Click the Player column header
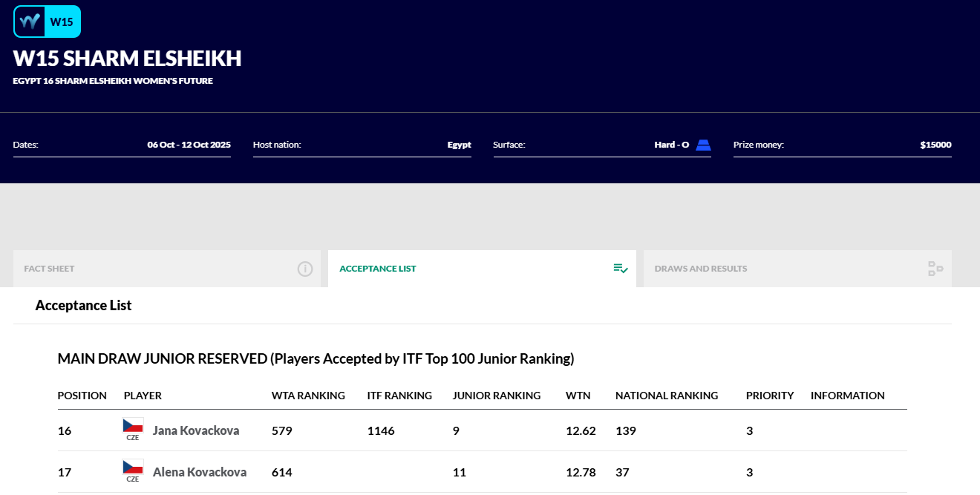 tap(143, 396)
